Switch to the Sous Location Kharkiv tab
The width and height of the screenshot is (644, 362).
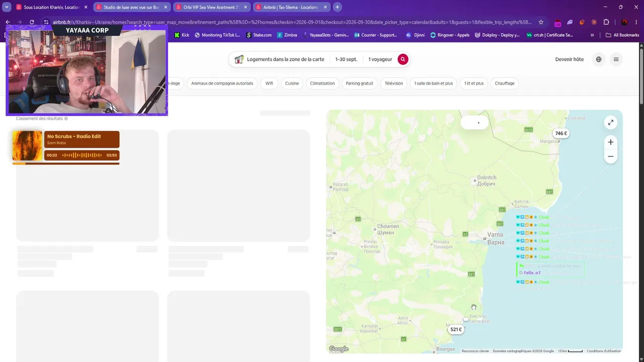pos(51,7)
